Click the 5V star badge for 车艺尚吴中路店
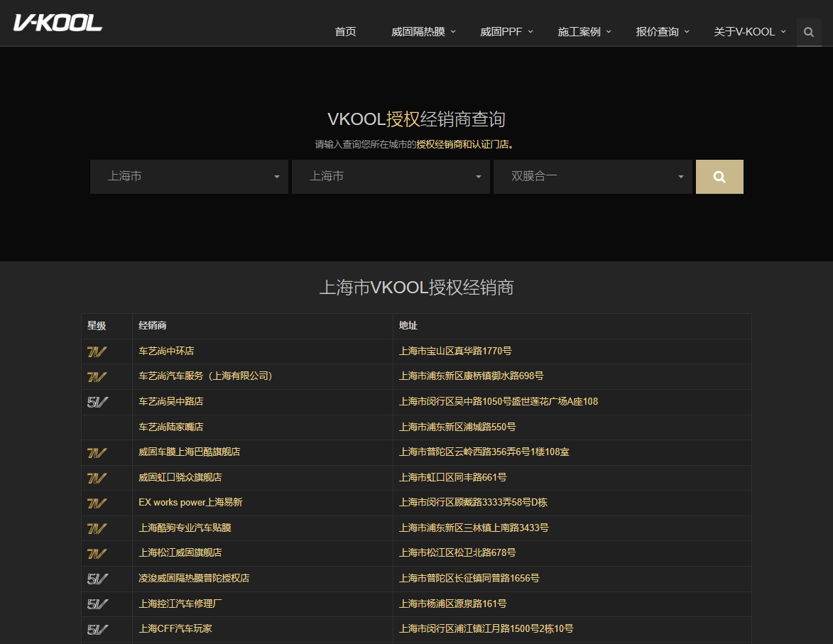Viewport: 833px width, 644px height. pos(97,402)
